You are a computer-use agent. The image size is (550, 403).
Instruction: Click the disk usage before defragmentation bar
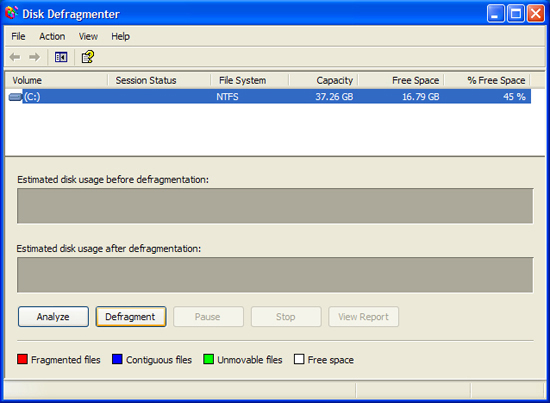[x=275, y=206]
